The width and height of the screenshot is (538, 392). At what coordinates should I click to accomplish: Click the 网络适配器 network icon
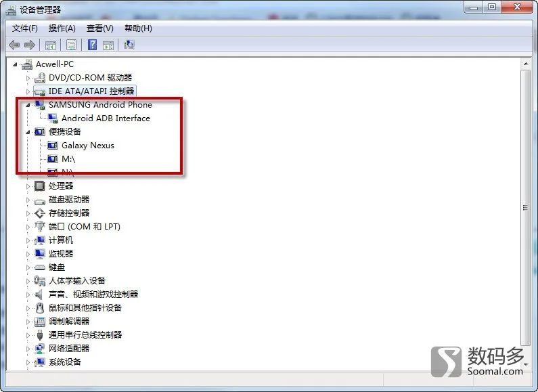(40, 349)
